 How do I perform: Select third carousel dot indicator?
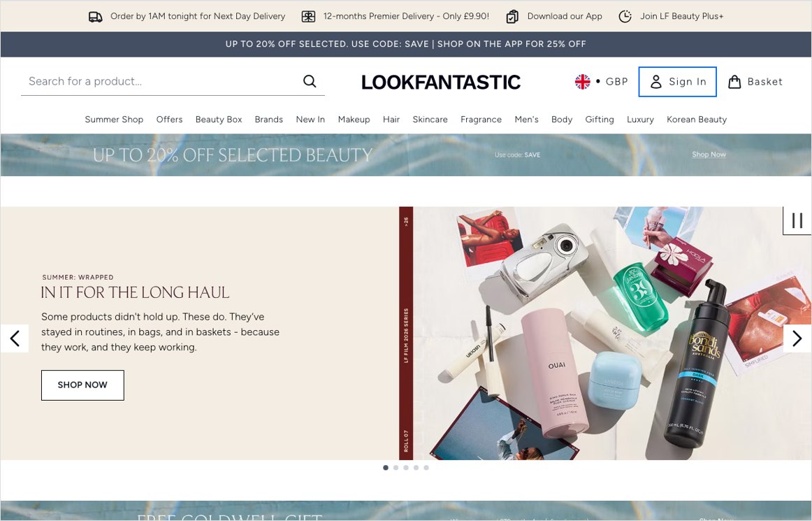pos(406,468)
